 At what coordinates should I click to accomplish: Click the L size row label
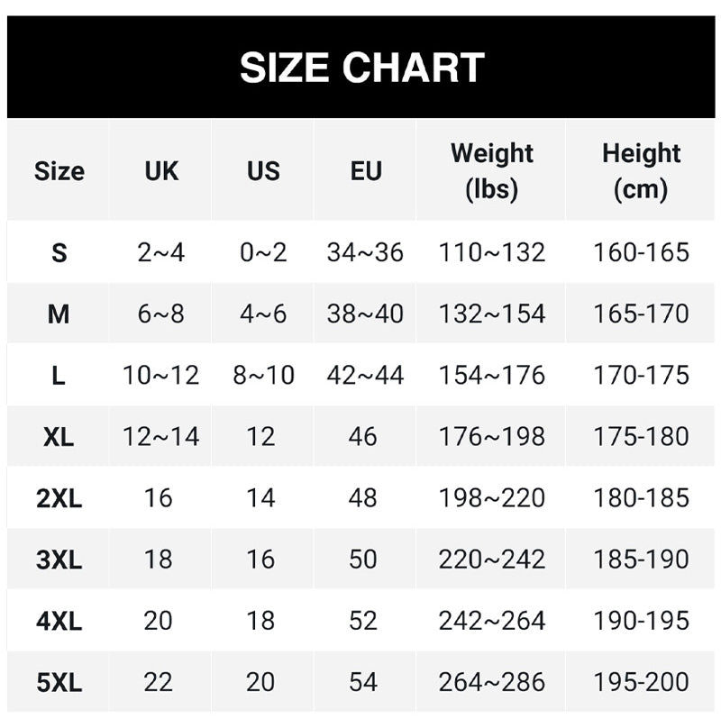click(59, 376)
